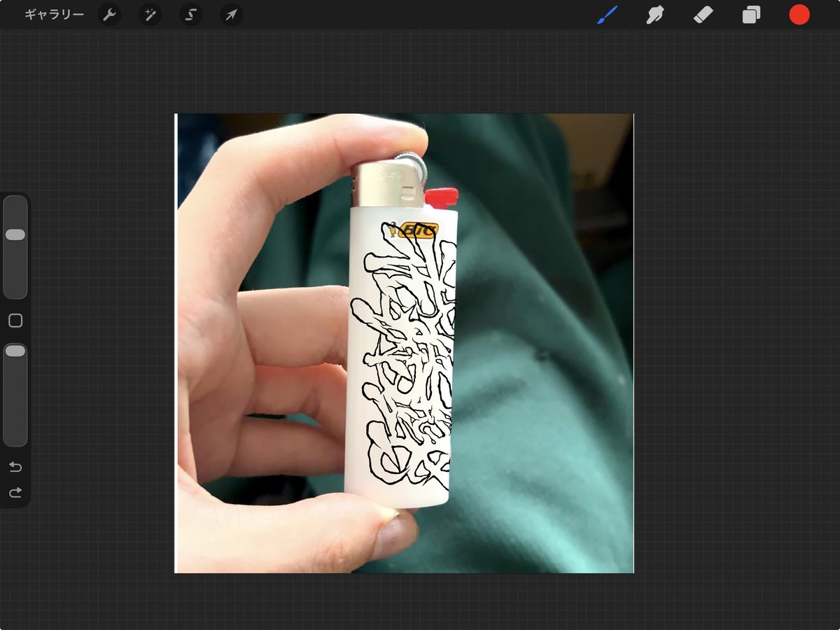The height and width of the screenshot is (630, 840).
Task: Open the Actions wrench menu
Action: coord(108,15)
